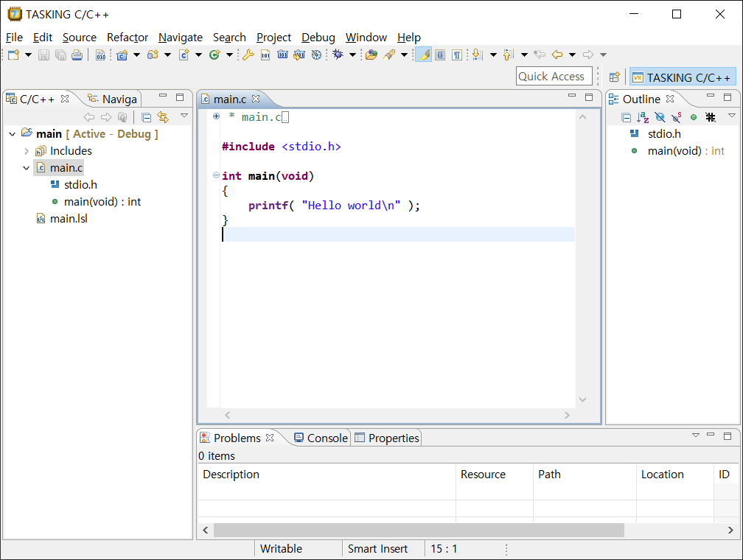The width and height of the screenshot is (743, 560).
Task: Click the TASKING C/C++ perspective button
Action: (683, 77)
